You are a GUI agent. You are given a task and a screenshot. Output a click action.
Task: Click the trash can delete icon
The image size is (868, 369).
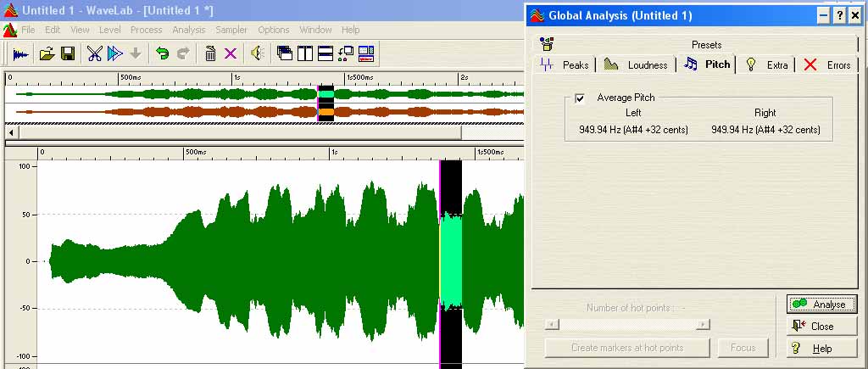pyautogui.click(x=210, y=53)
